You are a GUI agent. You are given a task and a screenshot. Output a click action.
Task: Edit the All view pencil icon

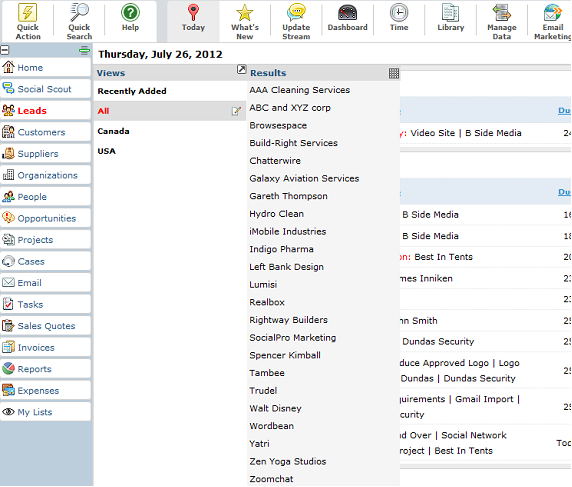[x=236, y=111]
